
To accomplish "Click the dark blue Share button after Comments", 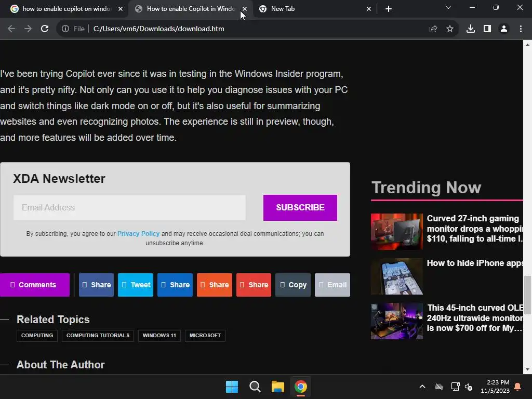I will click(96, 285).
